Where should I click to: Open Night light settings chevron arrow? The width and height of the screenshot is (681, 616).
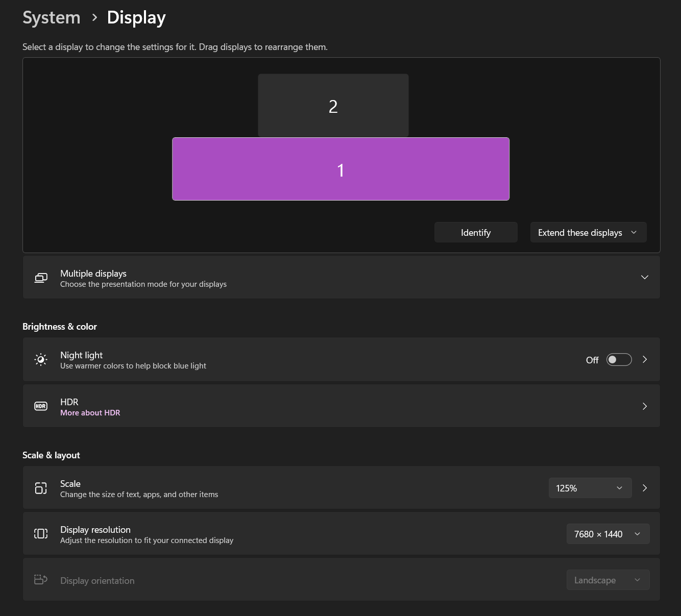645,360
